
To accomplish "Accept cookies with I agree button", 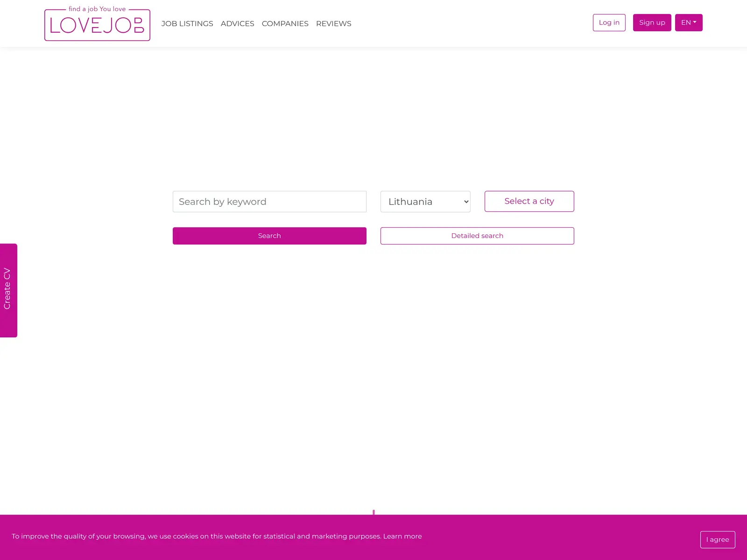I will (x=718, y=539).
